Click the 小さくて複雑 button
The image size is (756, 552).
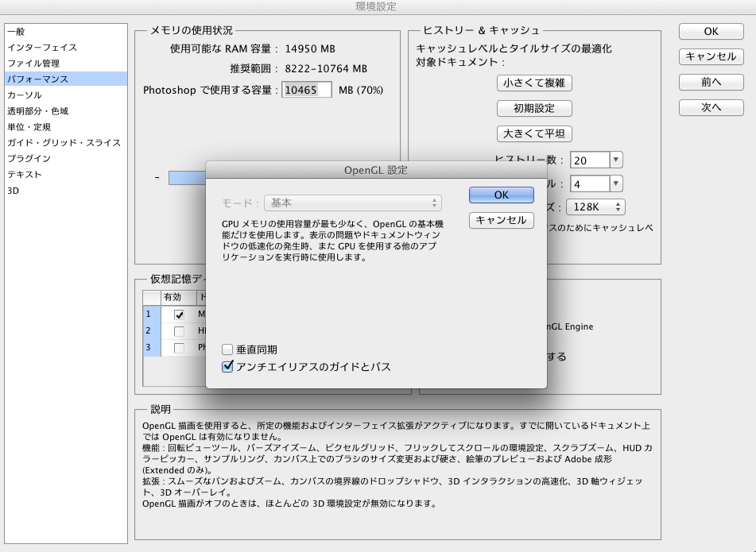click(535, 83)
